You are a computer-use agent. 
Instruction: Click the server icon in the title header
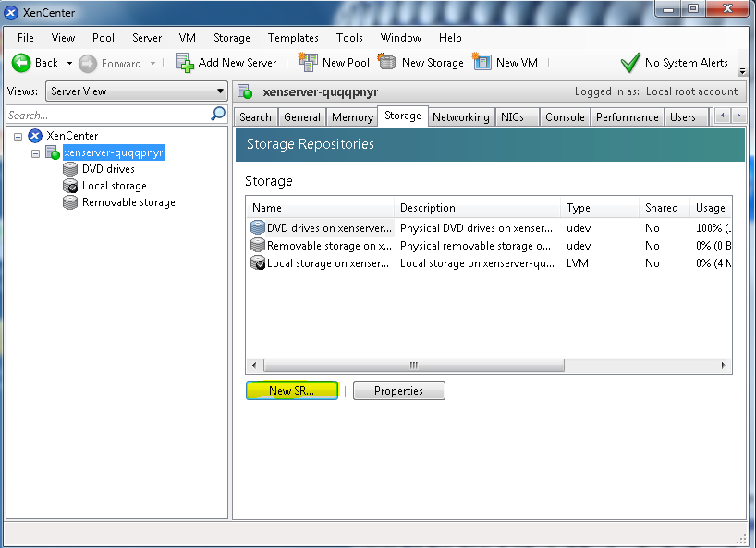pos(246,91)
